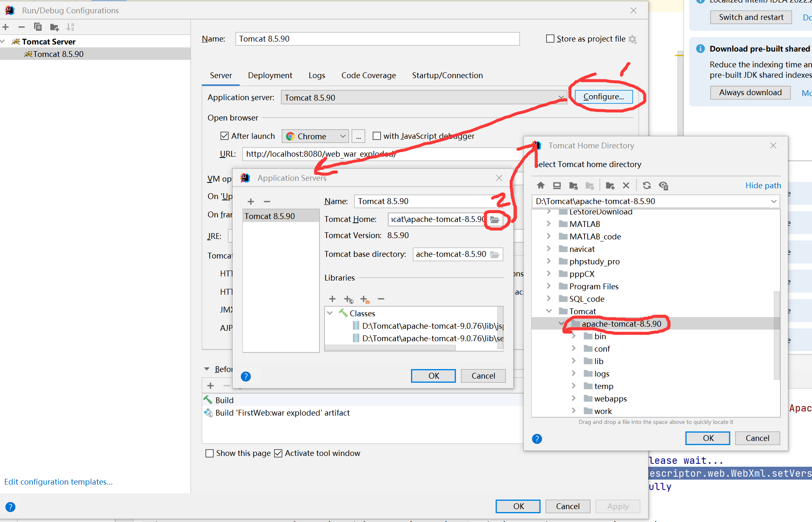This screenshot has height=522, width=812.
Task: Collapse Before launch section triangle
Action: click(x=207, y=369)
